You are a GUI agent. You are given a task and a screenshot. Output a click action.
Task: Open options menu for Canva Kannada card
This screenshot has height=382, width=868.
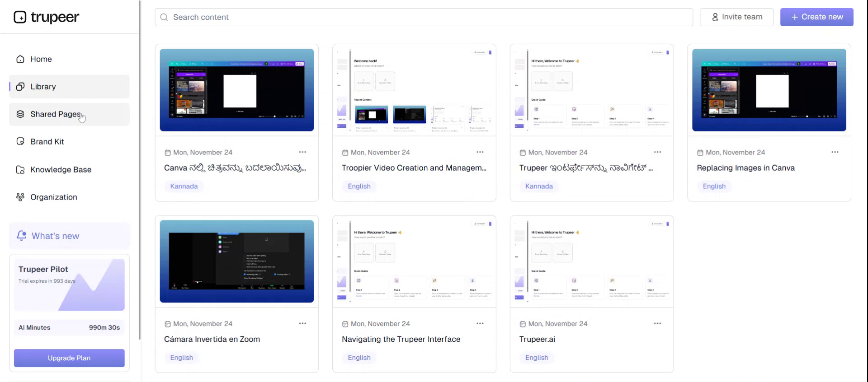tap(302, 152)
